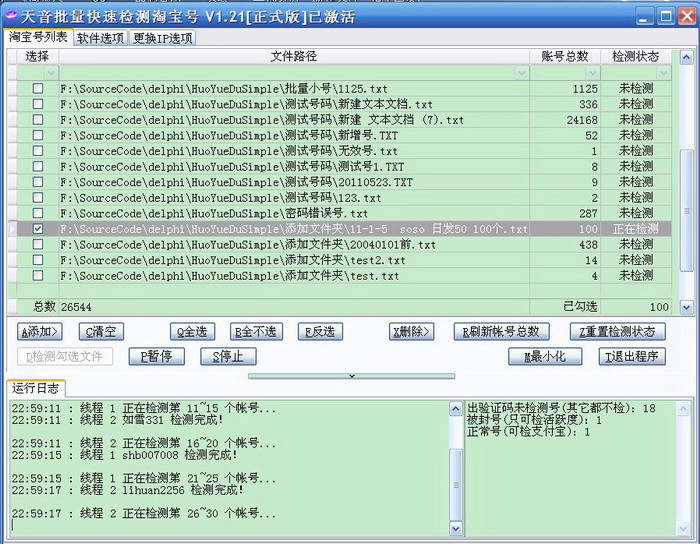Uncheck the selected soso 日发50 100个.txt row
Viewport: 700px width, 544px height.
point(38,229)
